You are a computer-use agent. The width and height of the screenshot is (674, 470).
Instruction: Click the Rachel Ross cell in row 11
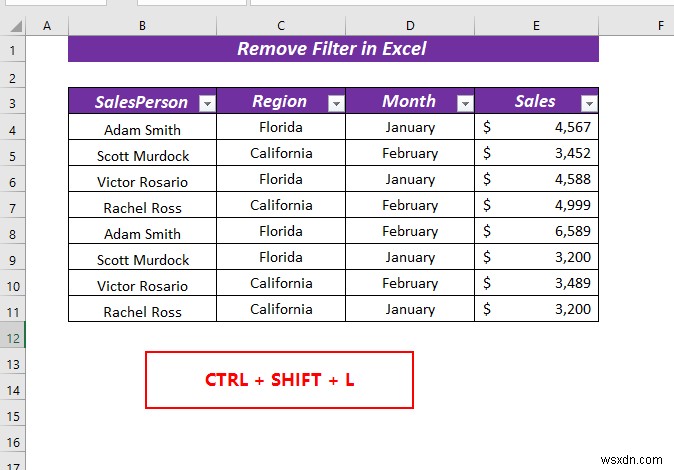142,309
